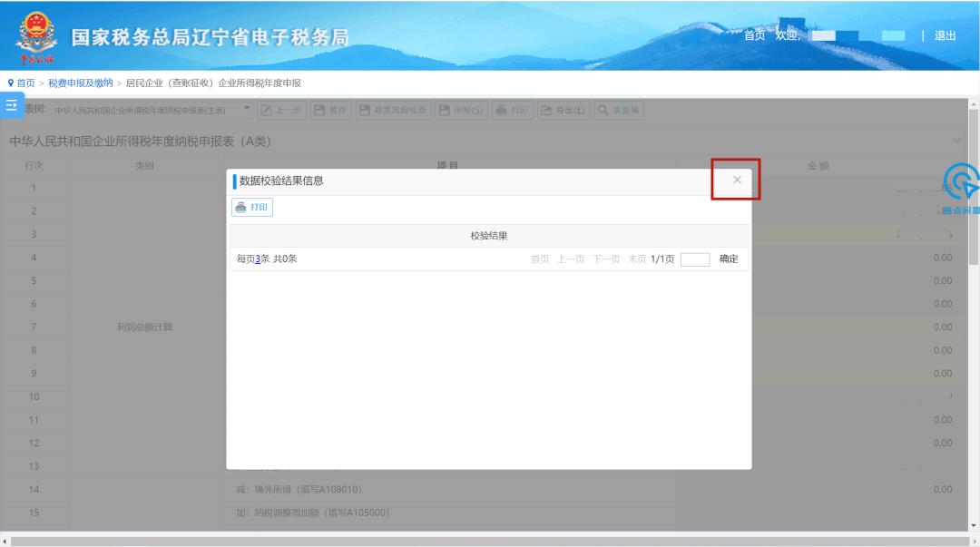Click the 打印 button in the dialog
This screenshot has height=547, width=980.
252,208
